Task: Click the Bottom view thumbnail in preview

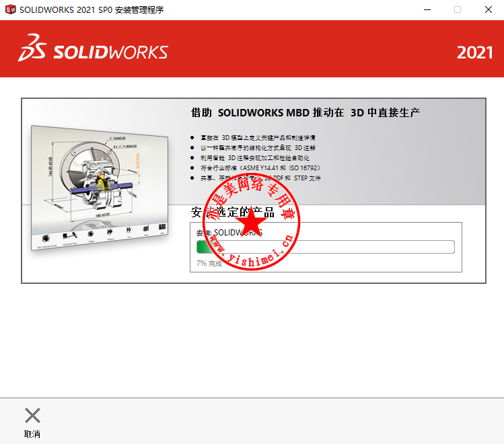Action: point(110,232)
